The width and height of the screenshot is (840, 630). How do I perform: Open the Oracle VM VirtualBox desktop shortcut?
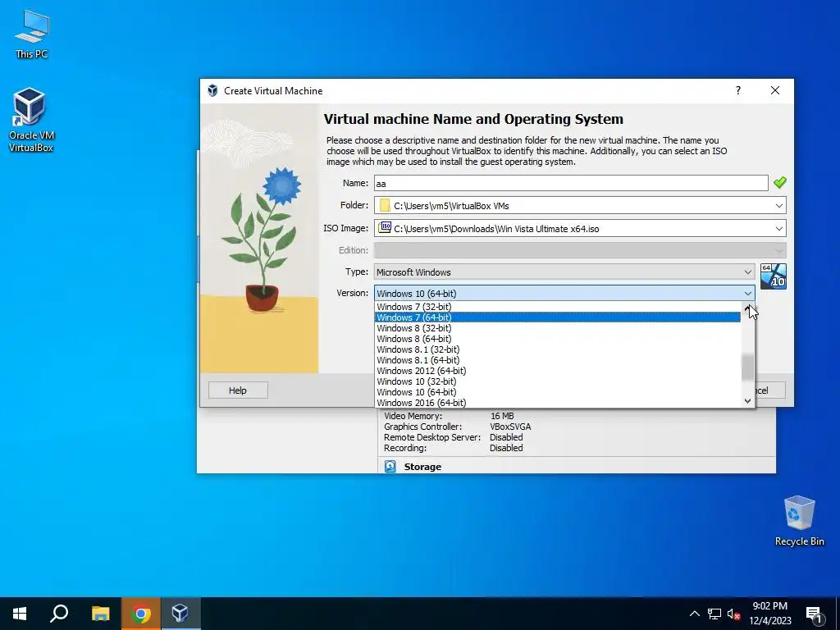pyautogui.click(x=30, y=120)
